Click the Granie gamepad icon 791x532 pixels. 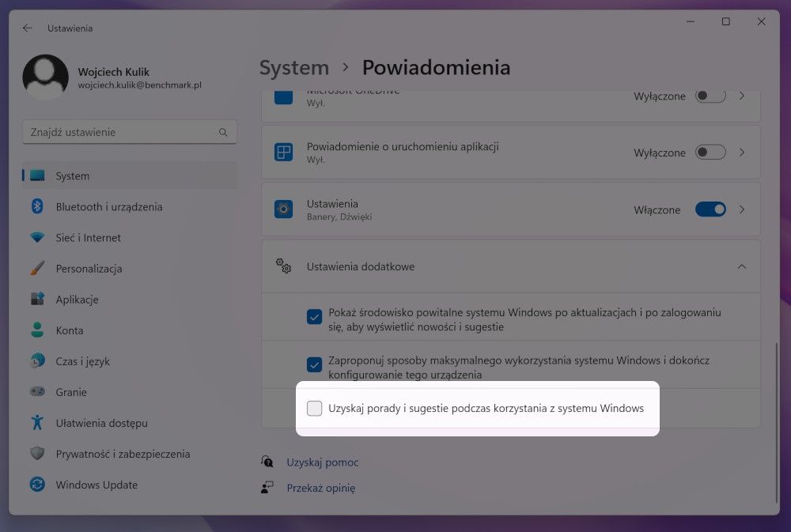(37, 391)
